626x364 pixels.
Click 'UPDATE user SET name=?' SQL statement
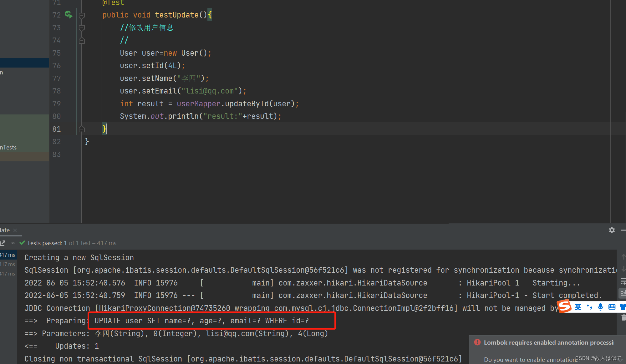tap(202, 321)
